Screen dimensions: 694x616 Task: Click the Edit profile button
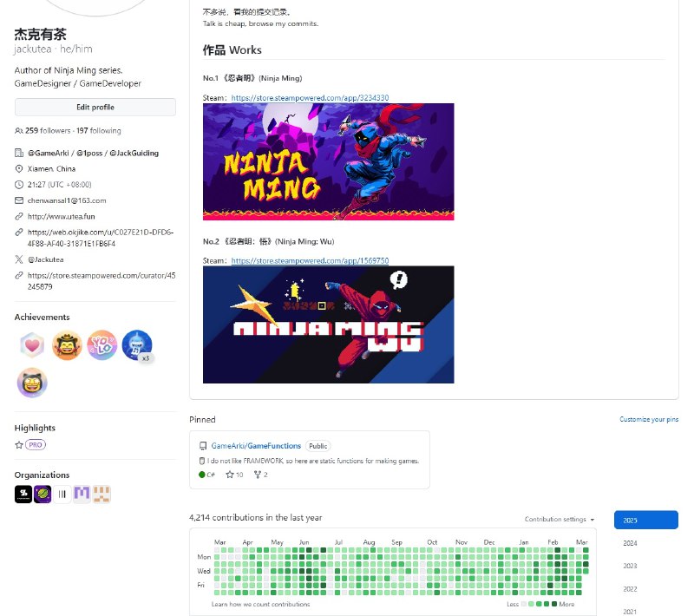pyautogui.click(x=95, y=107)
